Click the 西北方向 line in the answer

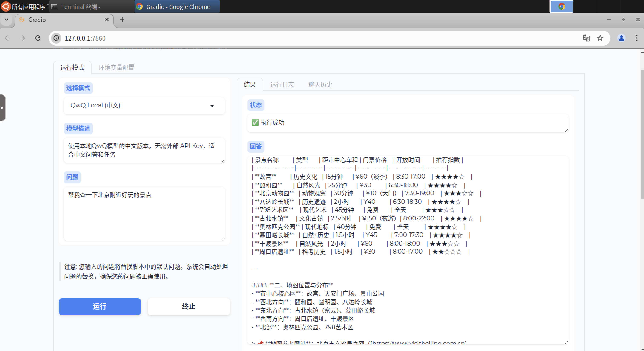[312, 302]
